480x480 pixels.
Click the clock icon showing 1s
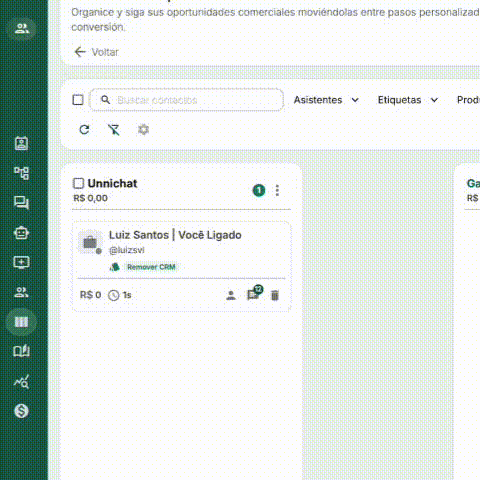(x=114, y=295)
